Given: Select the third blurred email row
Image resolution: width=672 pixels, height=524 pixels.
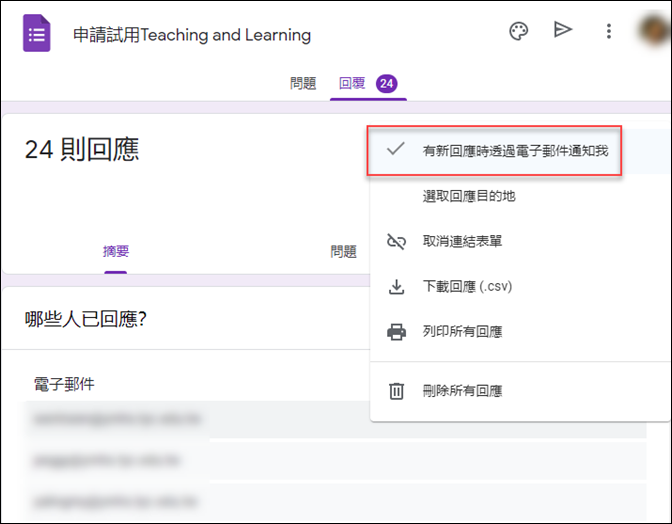Looking at the screenshot, I should 336,501.
